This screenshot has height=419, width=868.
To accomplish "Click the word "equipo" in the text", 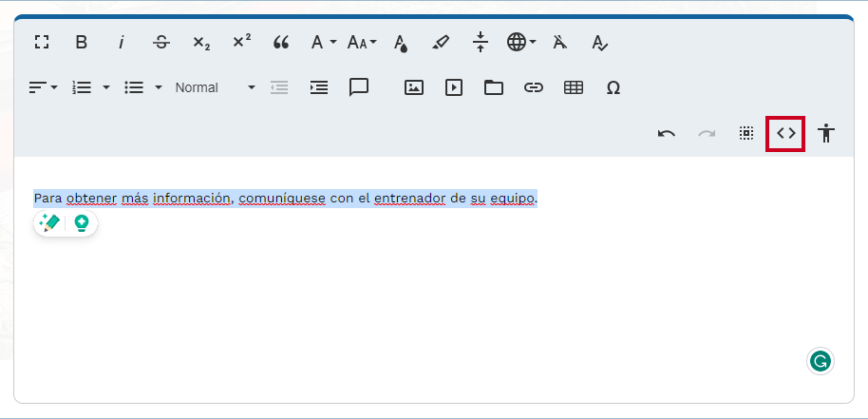I will tap(512, 199).
